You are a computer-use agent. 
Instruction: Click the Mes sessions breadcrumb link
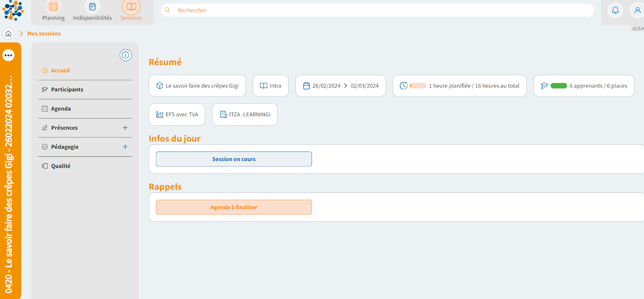tap(44, 34)
